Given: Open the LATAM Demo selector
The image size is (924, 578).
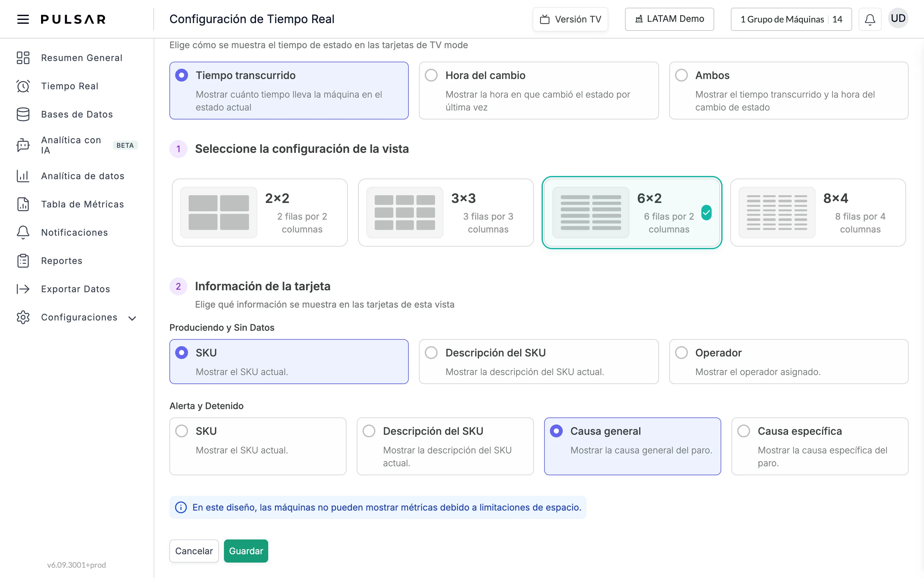Looking at the screenshot, I should click(x=669, y=19).
